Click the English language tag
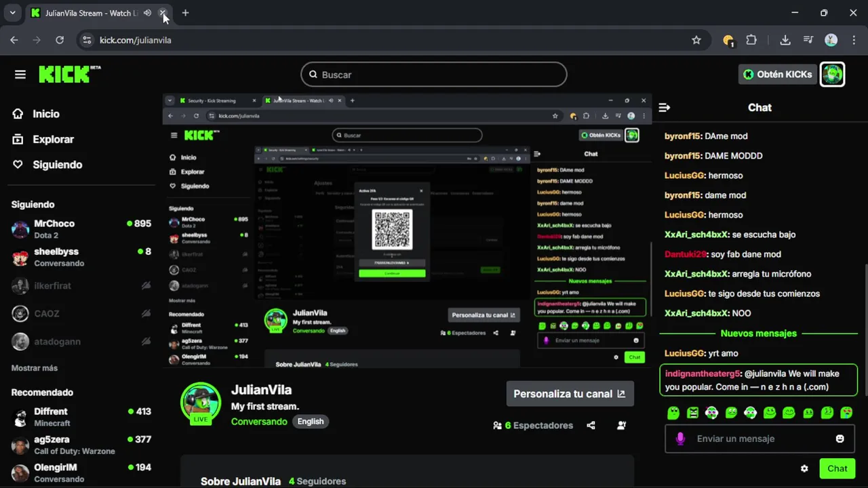Viewport: 868px width, 488px height. [311, 422]
